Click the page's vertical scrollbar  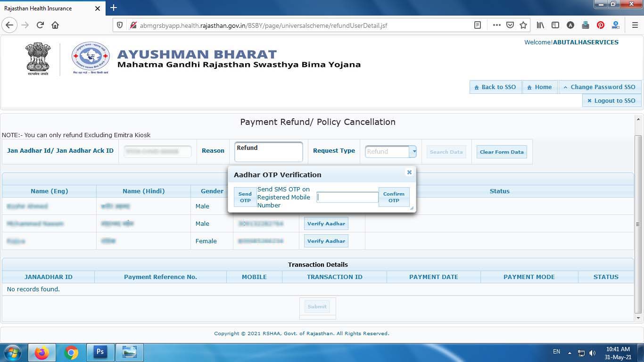pyautogui.click(x=638, y=223)
